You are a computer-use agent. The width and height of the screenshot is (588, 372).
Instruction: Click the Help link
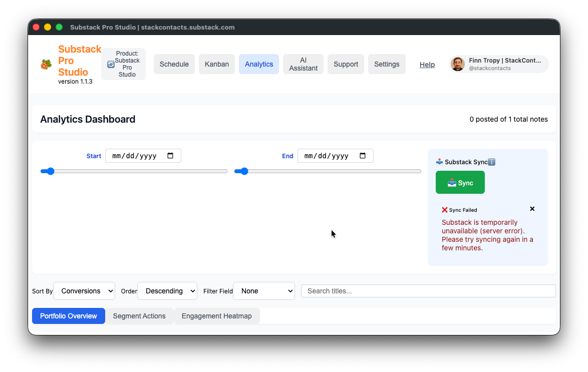coord(427,65)
